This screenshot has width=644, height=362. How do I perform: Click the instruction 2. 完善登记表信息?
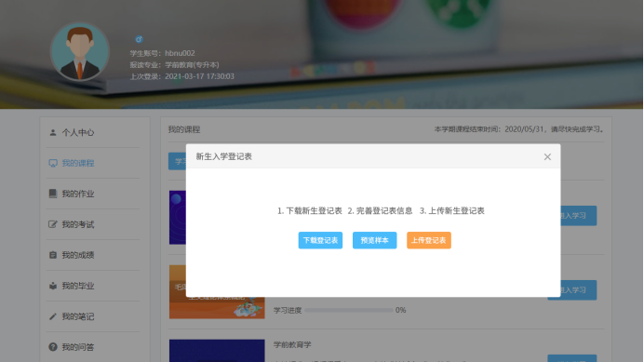[380, 211]
